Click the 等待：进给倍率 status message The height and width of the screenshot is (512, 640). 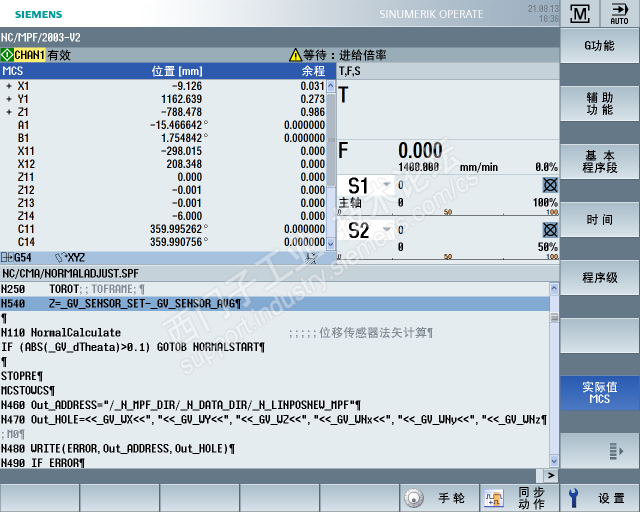pos(344,55)
